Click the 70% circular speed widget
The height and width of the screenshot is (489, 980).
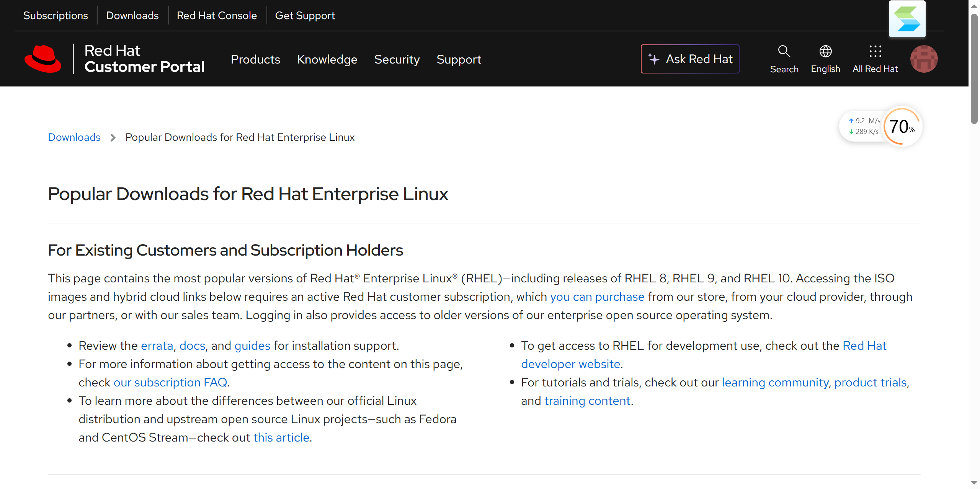pyautogui.click(x=902, y=127)
